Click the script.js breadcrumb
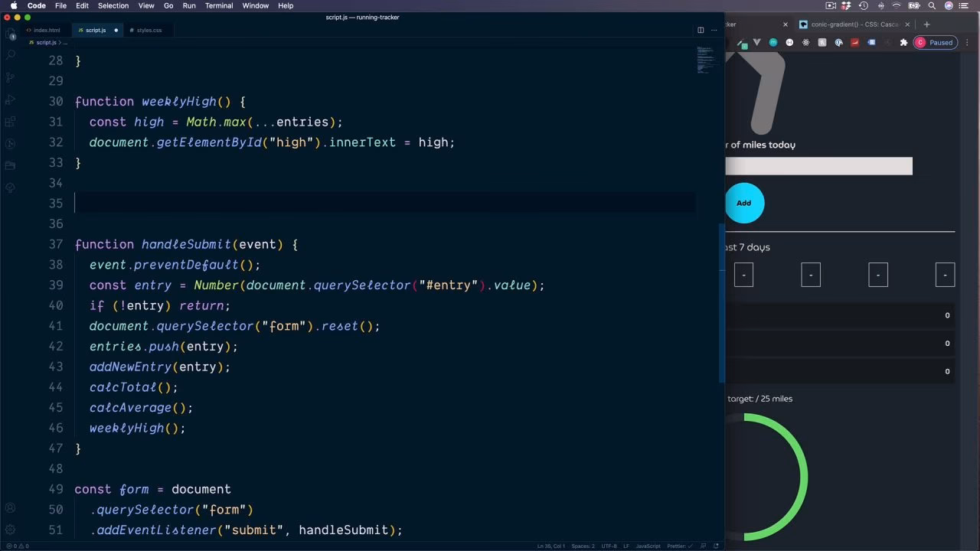 [45, 43]
